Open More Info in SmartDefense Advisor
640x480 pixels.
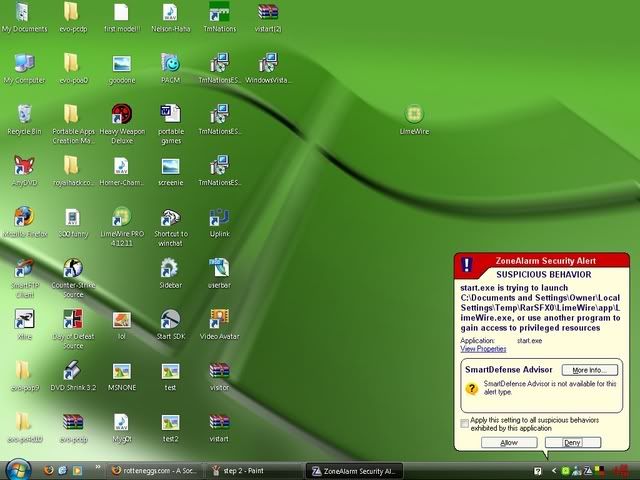589,370
